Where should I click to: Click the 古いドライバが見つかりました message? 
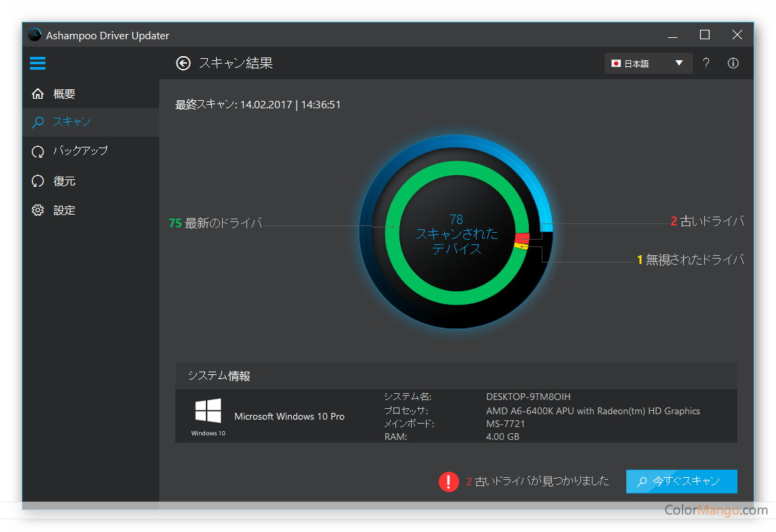(x=542, y=481)
